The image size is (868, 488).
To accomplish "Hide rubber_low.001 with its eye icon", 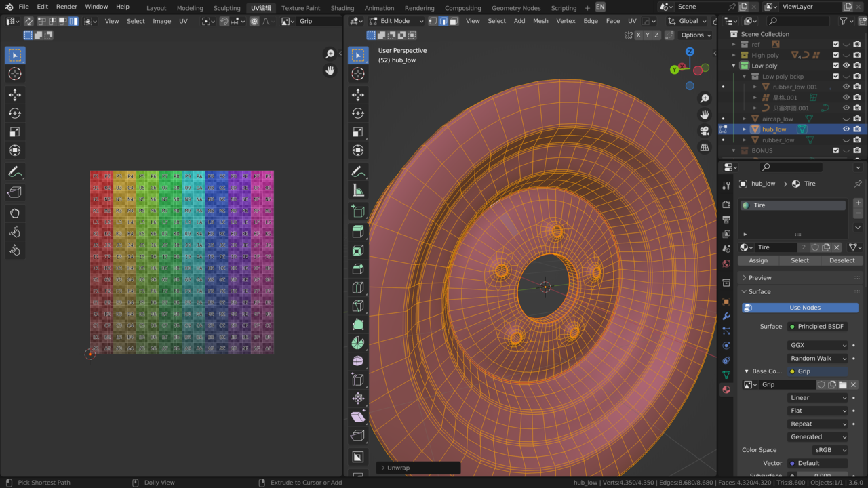I will [846, 87].
